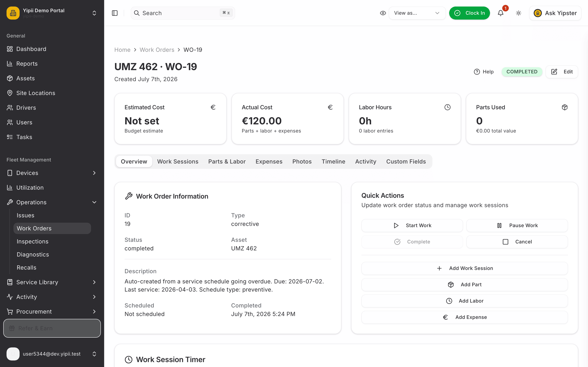Open the View as dropdown

coord(417,13)
